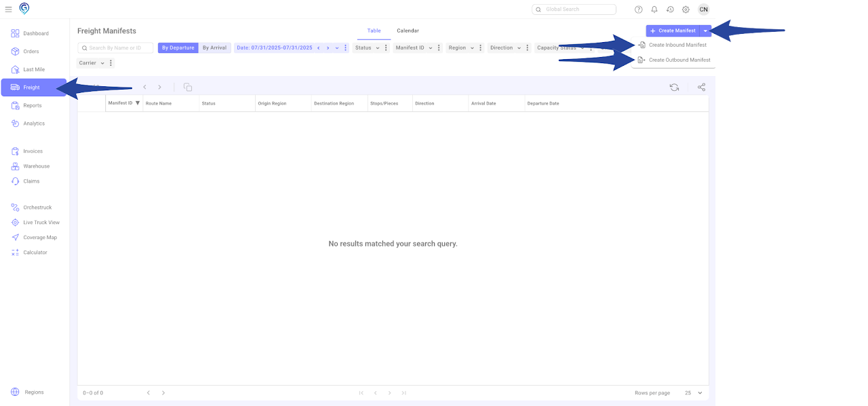Expand the date range chevron dropdown

pyautogui.click(x=337, y=48)
